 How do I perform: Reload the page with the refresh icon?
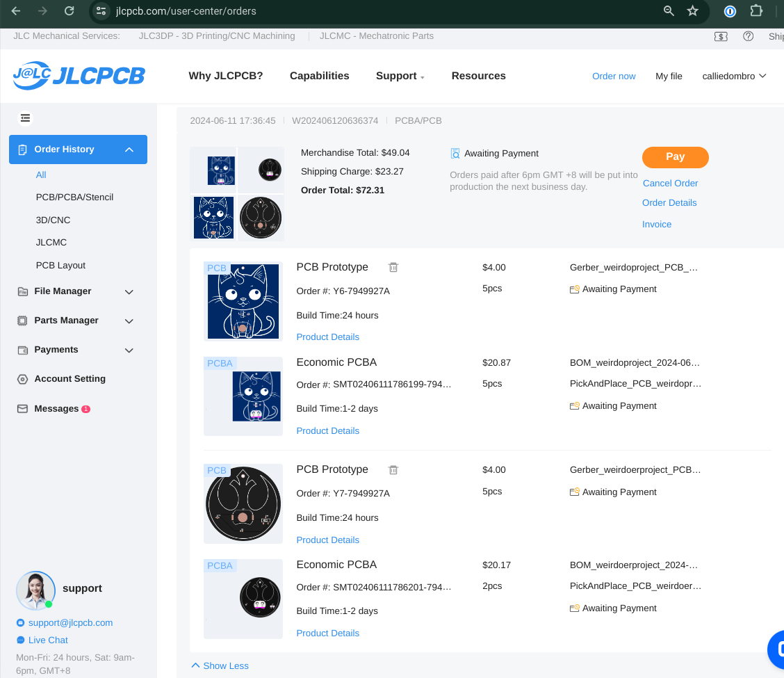click(70, 11)
